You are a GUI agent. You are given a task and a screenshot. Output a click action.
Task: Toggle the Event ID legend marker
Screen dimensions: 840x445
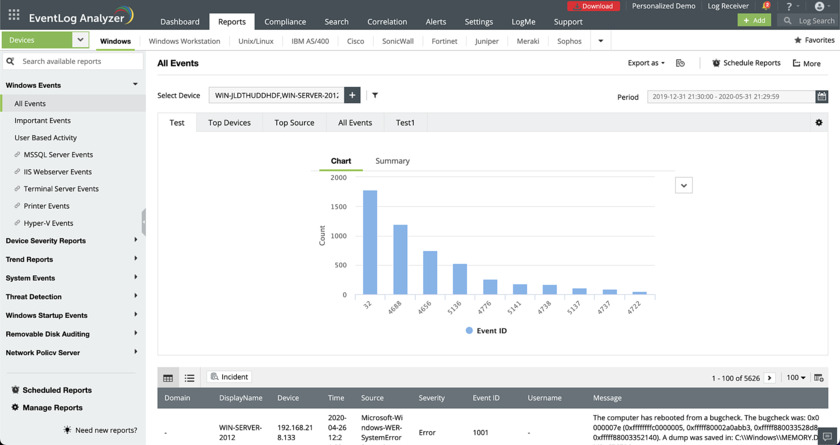(x=469, y=331)
